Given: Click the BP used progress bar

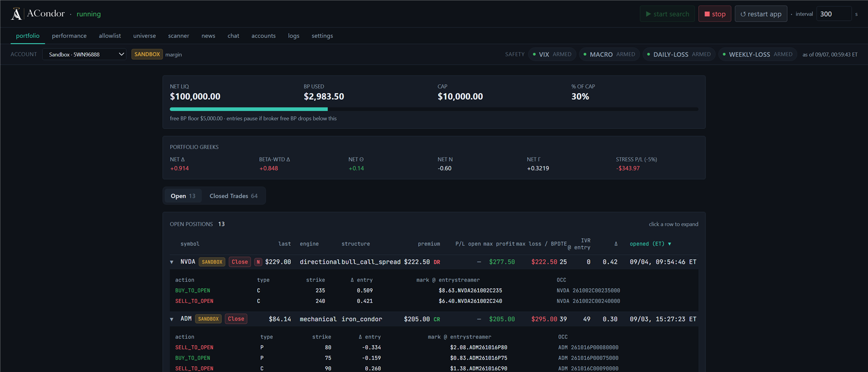Looking at the screenshot, I should pos(434,109).
